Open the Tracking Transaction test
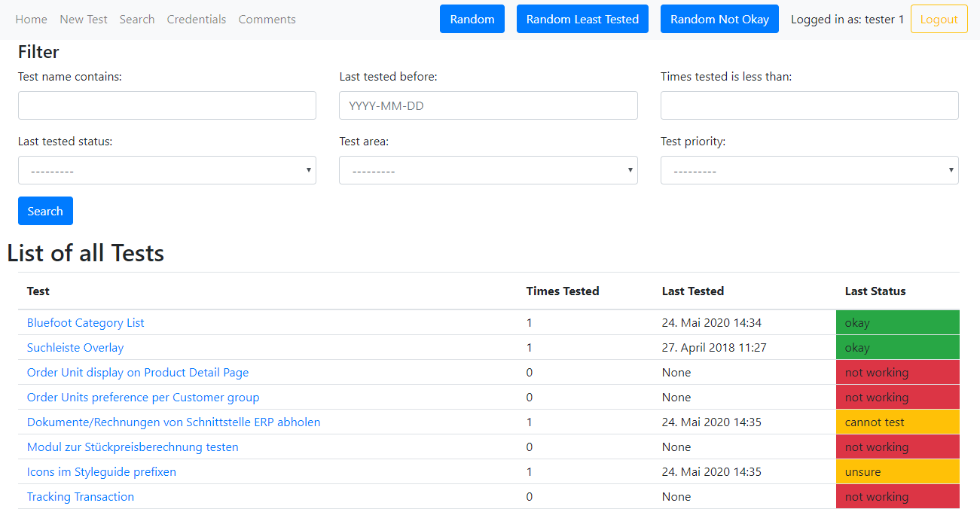This screenshot has width=980, height=509. [81, 497]
